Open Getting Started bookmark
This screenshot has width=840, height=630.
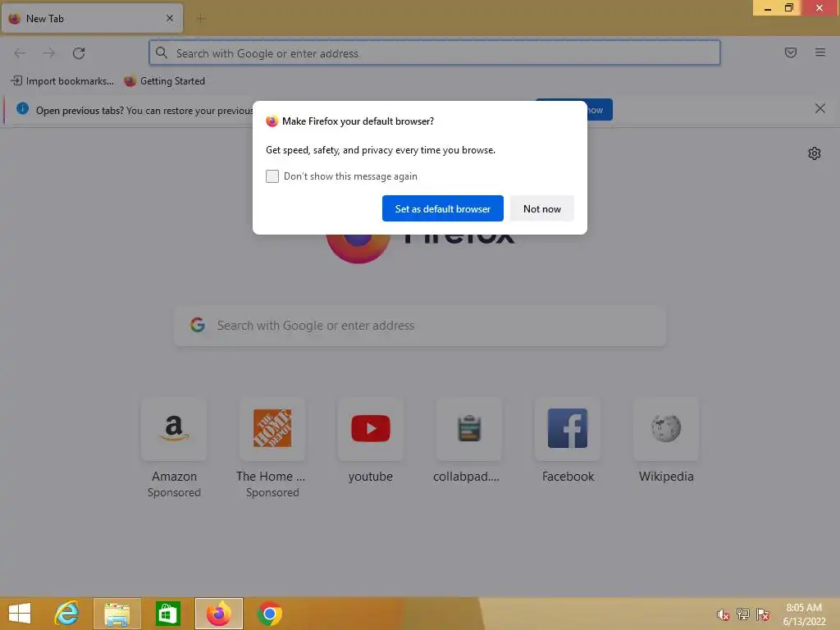coord(164,81)
